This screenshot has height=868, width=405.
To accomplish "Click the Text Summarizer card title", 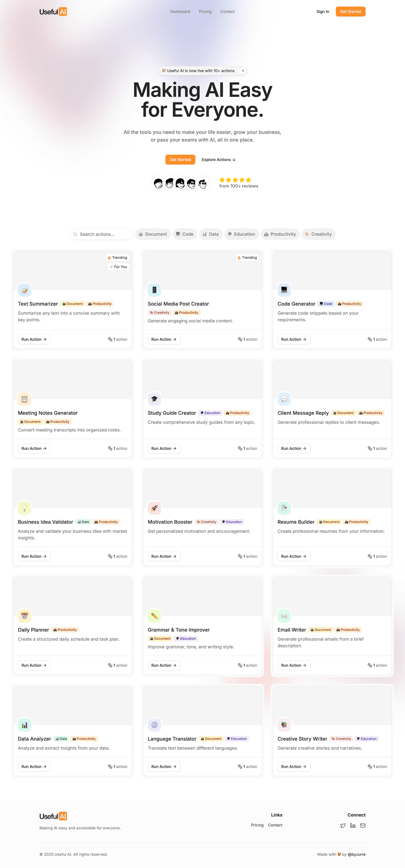I will (x=38, y=304).
